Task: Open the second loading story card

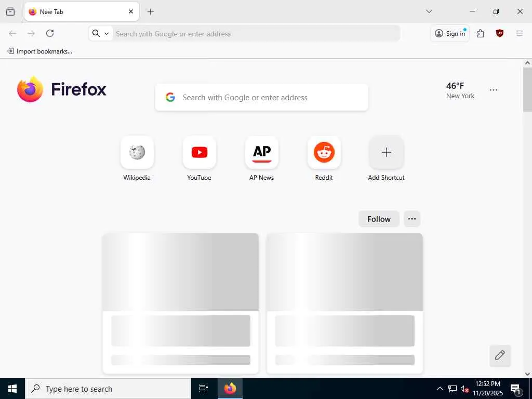Action: click(345, 303)
